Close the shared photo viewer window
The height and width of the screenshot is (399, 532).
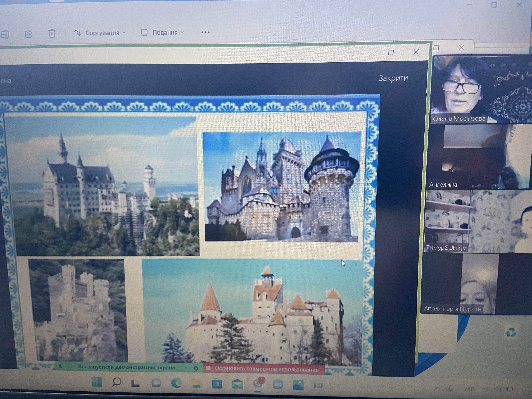pos(416,52)
